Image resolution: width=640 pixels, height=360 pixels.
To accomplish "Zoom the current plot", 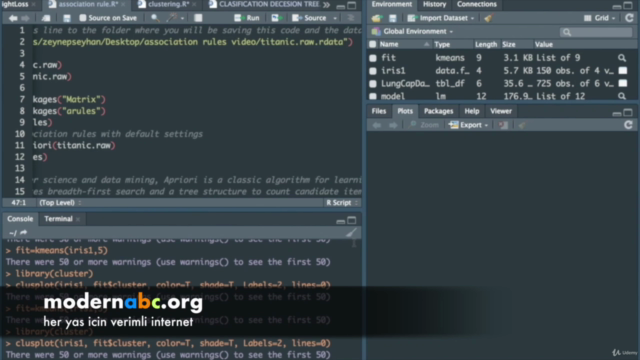I will (424, 125).
